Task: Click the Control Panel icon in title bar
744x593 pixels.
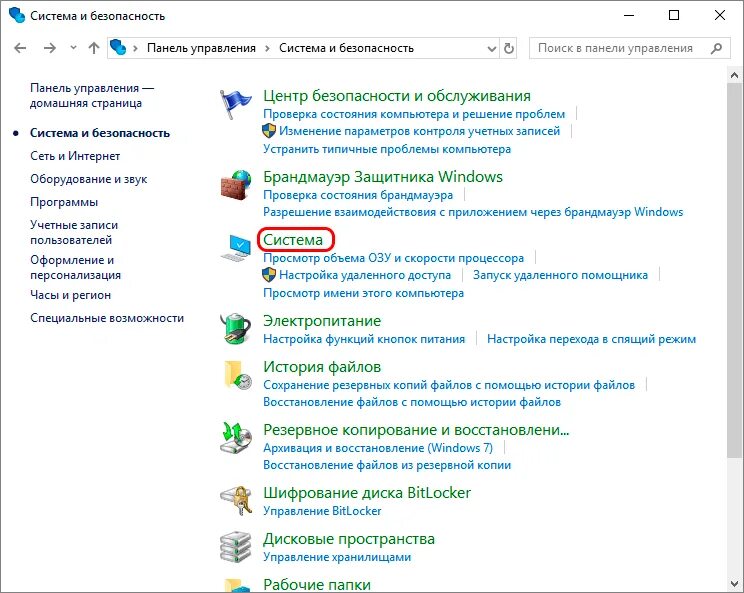Action: pos(17,15)
